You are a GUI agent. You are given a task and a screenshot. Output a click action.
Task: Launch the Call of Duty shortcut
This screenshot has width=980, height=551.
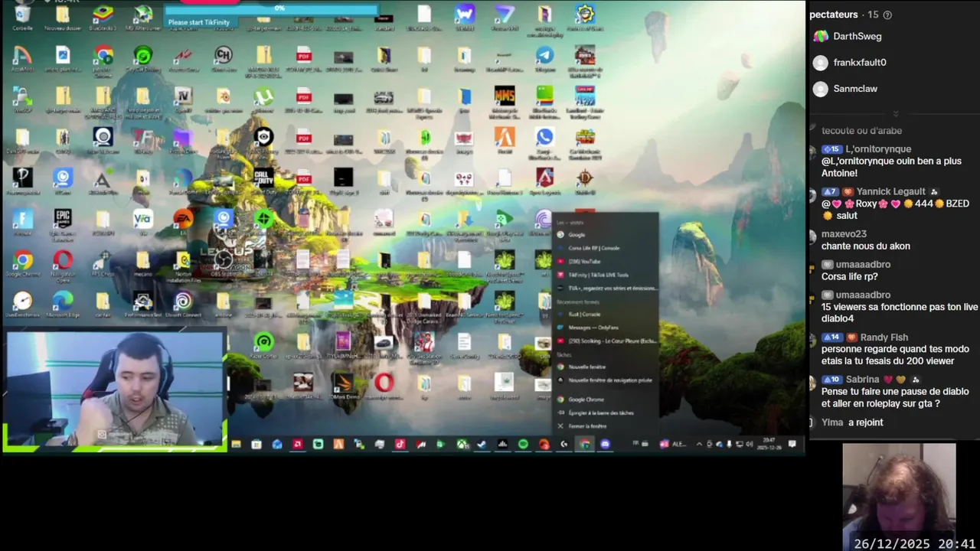tap(263, 182)
